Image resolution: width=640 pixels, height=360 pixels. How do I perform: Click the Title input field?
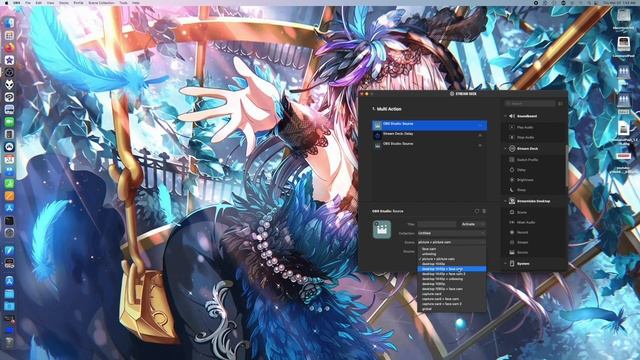(x=437, y=224)
